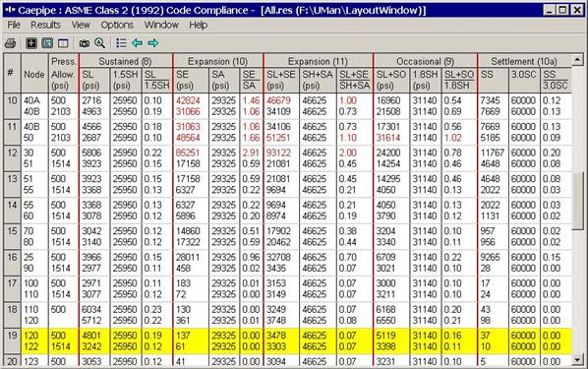This screenshot has height=369, width=588.
Task: Click the bulleted list icon
Action: point(121,43)
